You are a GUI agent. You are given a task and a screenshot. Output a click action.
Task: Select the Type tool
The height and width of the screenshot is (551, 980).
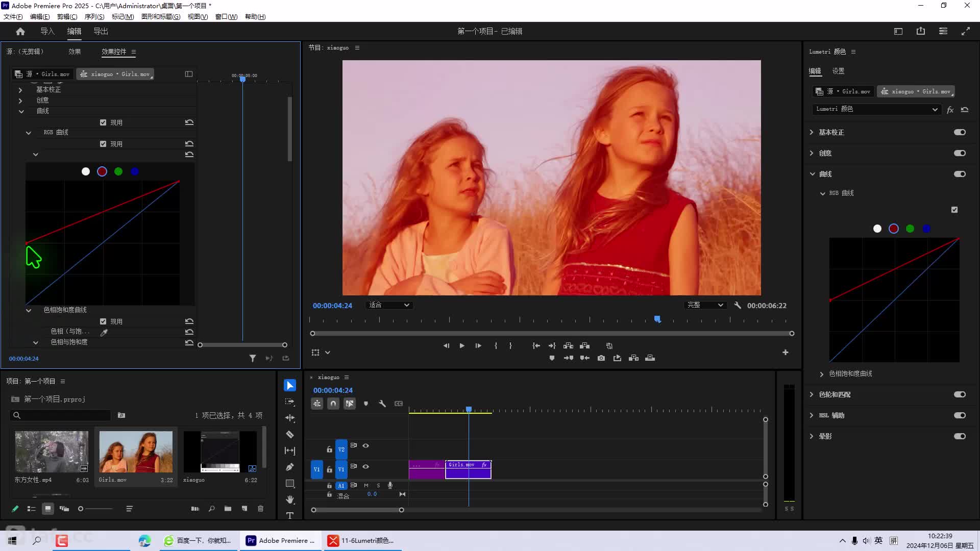tap(290, 515)
